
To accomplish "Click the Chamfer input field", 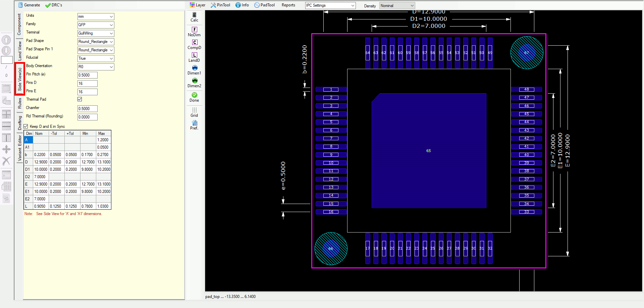I will [88, 109].
